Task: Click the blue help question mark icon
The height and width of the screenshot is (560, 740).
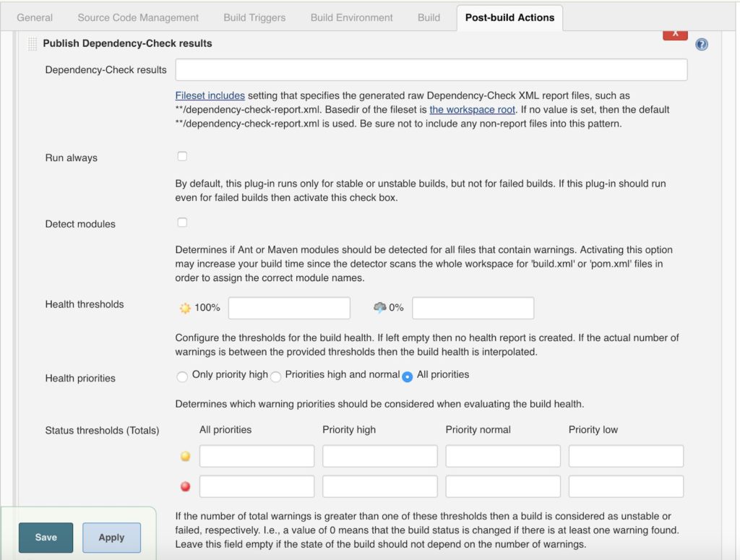Action: (x=701, y=45)
